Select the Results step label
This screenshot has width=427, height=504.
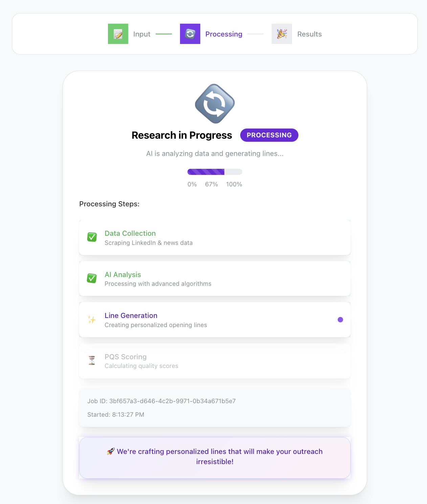tap(310, 34)
